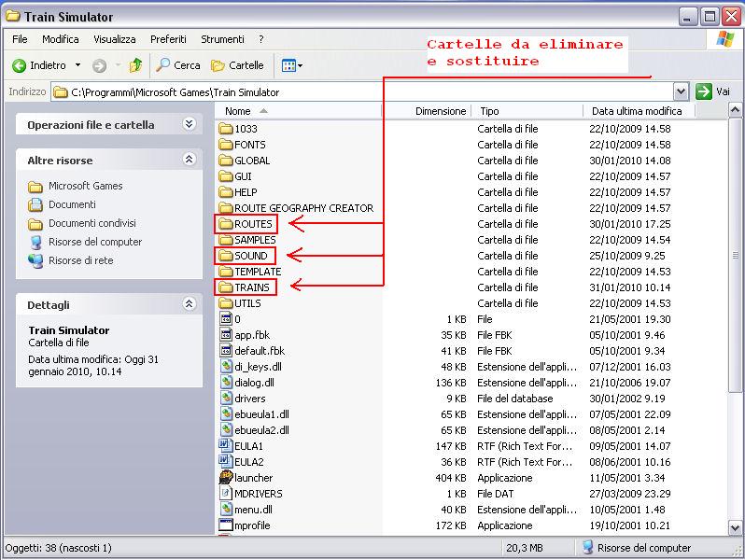The image size is (745, 560).
Task: Collapse the Altre risorse panel
Action: 190,159
